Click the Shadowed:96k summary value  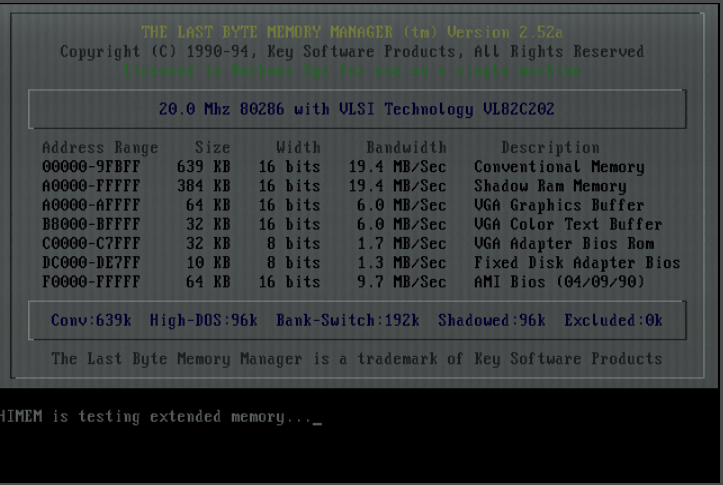491,321
